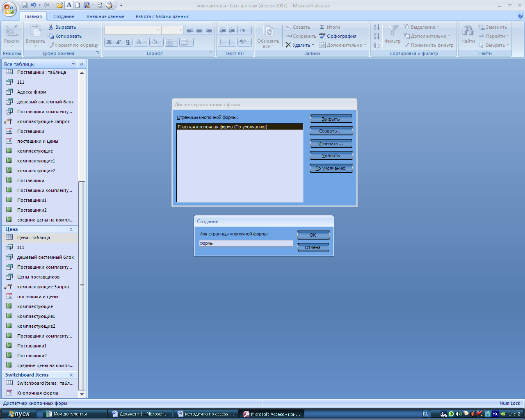
Task: Collapse the Switchboard Items group
Action: 71,375
